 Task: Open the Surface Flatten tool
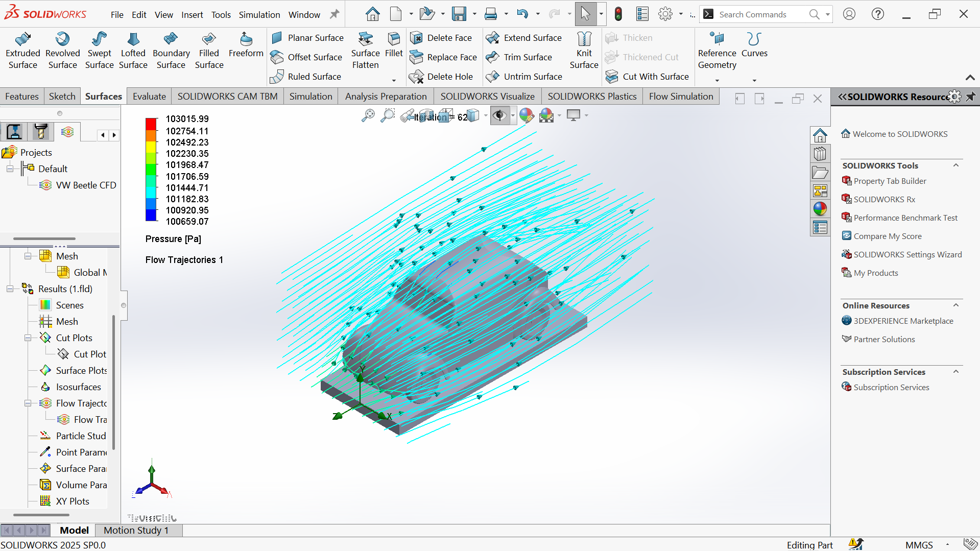click(365, 50)
